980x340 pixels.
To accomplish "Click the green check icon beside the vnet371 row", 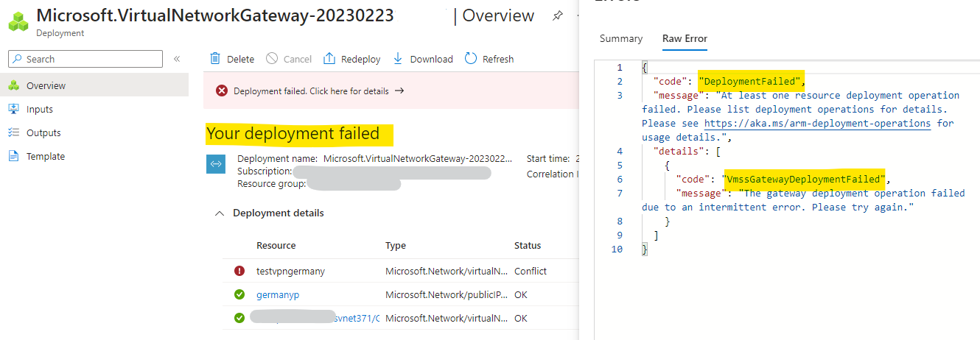I will pyautogui.click(x=239, y=318).
